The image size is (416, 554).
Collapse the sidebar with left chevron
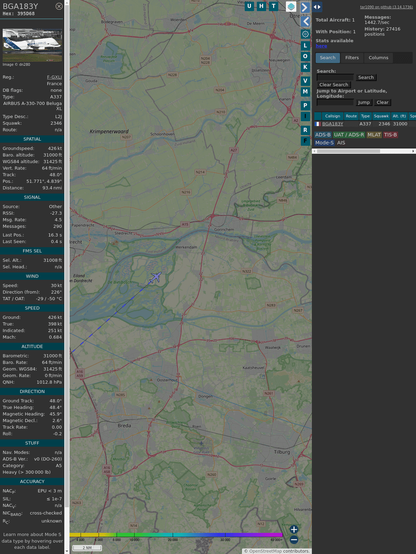pyautogui.click(x=305, y=21)
